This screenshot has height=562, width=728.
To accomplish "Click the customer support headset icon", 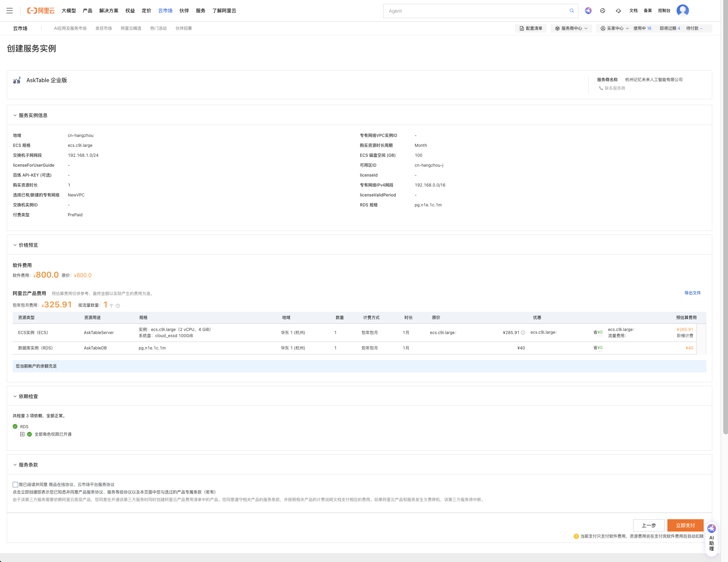I will click(x=618, y=11).
